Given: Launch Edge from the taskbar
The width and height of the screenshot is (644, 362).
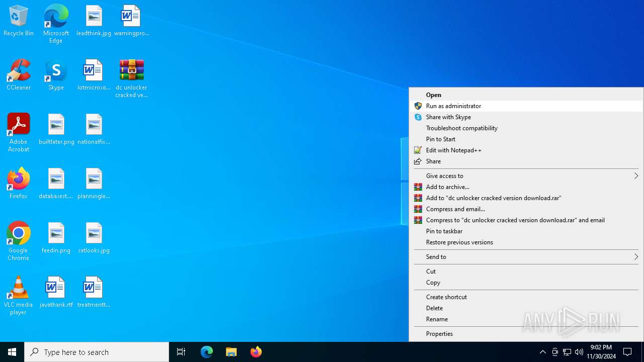Looking at the screenshot, I should 207,352.
